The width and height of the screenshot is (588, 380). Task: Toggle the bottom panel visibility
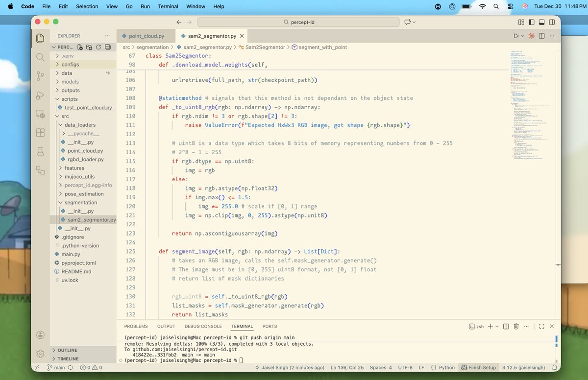point(541,22)
